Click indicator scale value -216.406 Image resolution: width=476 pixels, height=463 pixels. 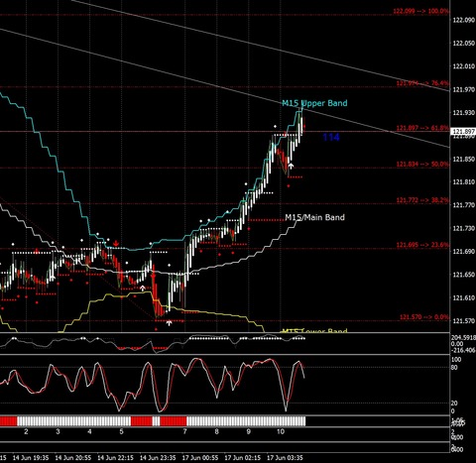pyautogui.click(x=463, y=350)
